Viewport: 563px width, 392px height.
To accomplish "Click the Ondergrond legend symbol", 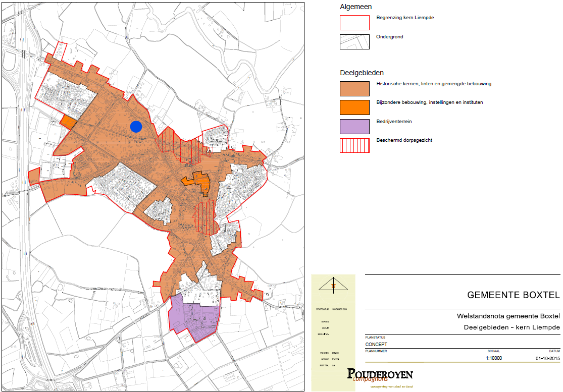I will (x=354, y=41).
